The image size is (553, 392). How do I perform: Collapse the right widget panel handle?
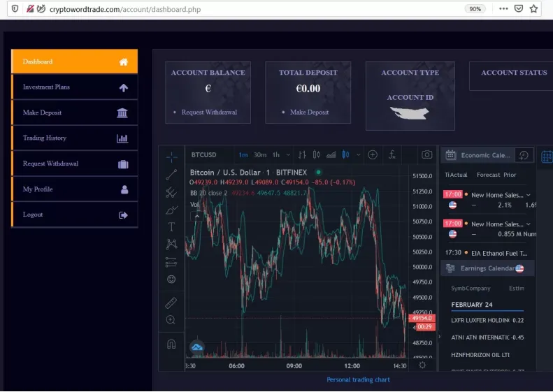coord(439,337)
